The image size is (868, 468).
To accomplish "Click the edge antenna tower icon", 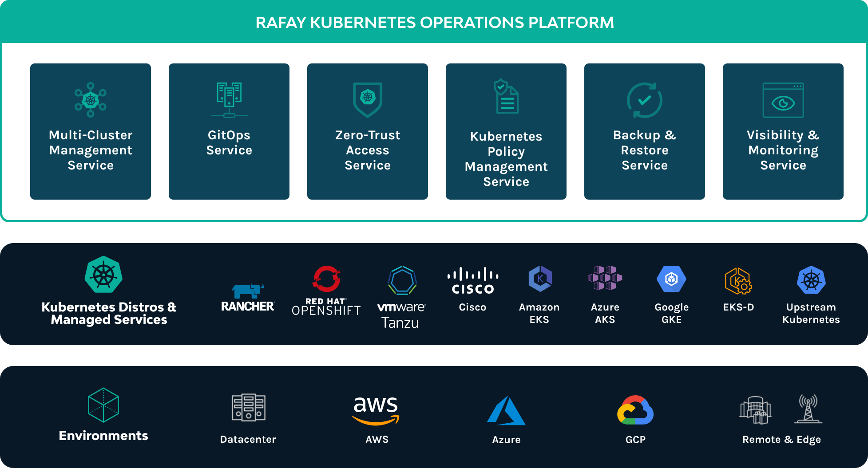I will pyautogui.click(x=808, y=409).
